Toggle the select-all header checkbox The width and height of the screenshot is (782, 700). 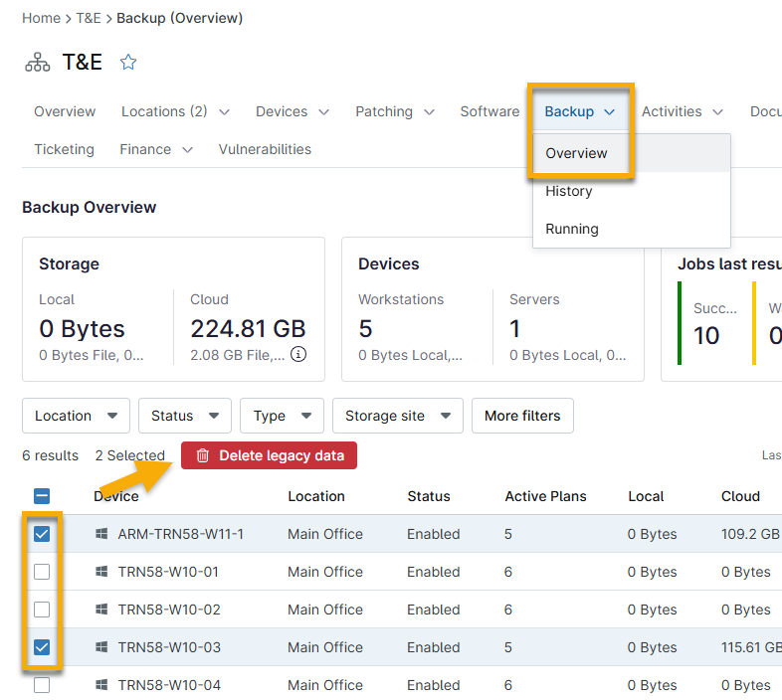(42, 496)
